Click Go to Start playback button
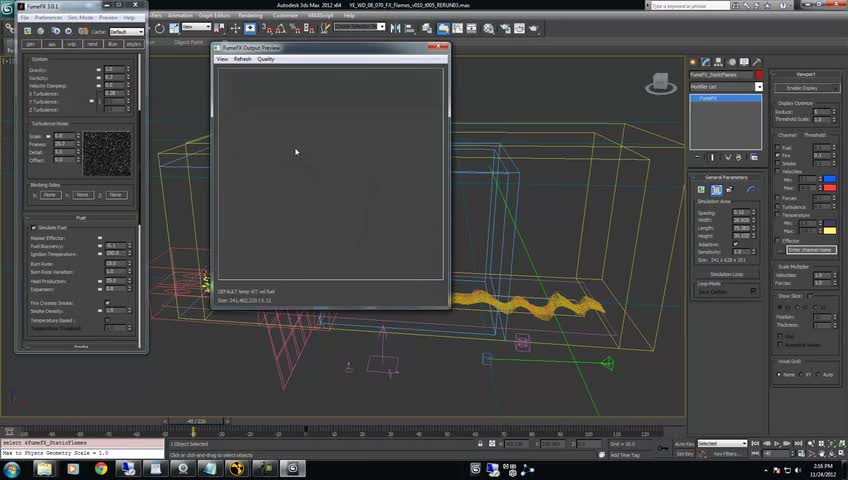This screenshot has height=480, width=848. [756, 444]
